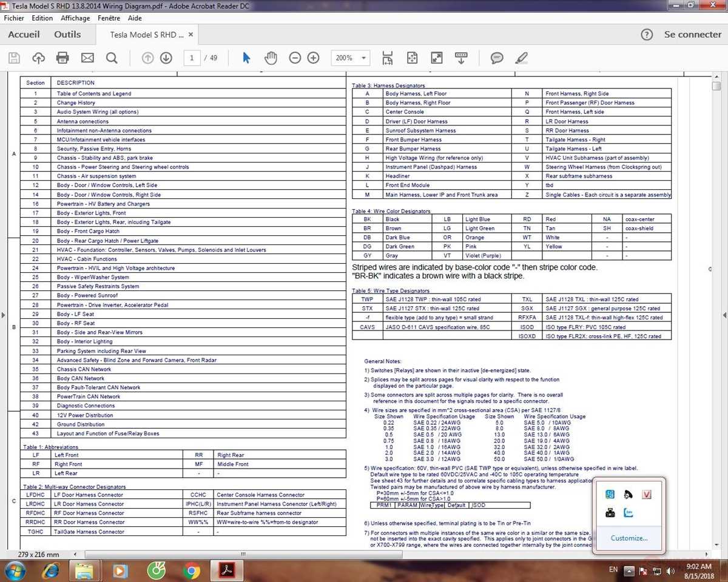Click Se connecter to sign in
Image resolution: width=728 pixels, height=582 pixels.
click(x=693, y=35)
